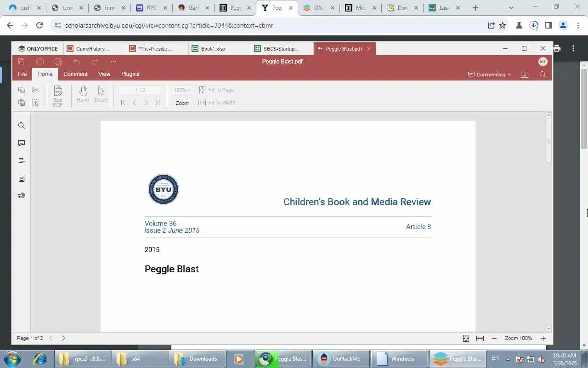588x368 pixels.
Task: Click the browser address bar URL
Action: [x=169, y=25]
